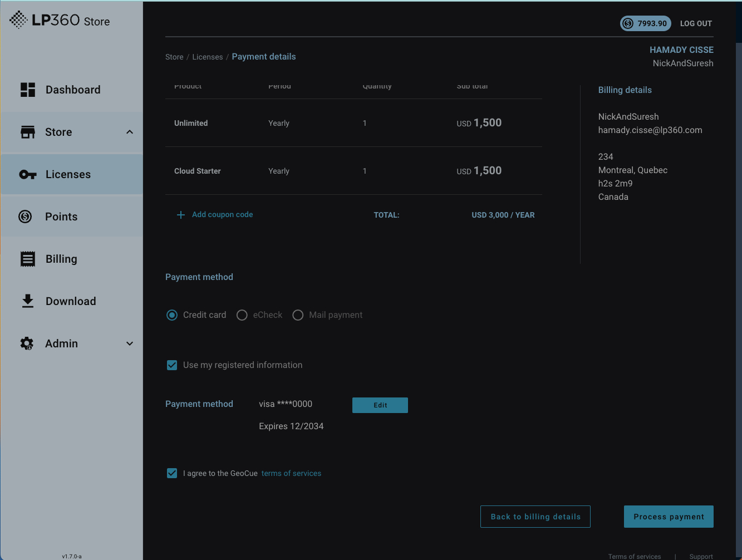The height and width of the screenshot is (560, 742).
Task: Click the LP360 Store logo icon
Action: [x=18, y=20]
